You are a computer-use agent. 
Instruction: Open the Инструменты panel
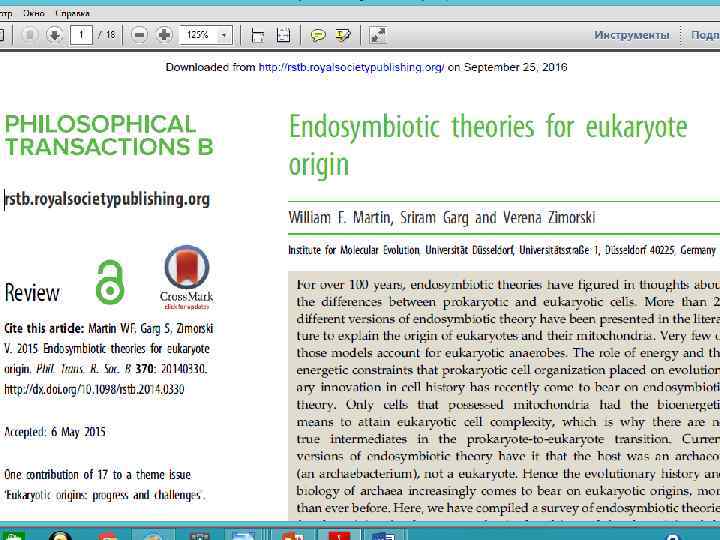pos(631,35)
